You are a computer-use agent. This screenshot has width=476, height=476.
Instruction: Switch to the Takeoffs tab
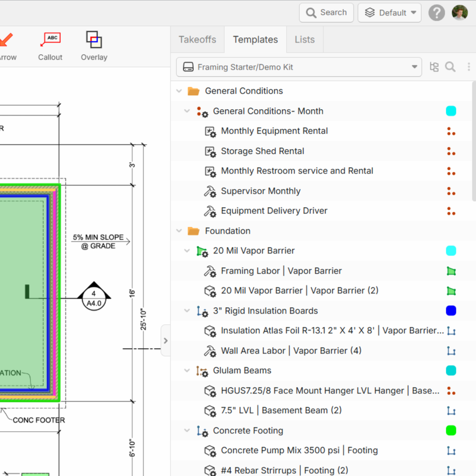[198, 39]
